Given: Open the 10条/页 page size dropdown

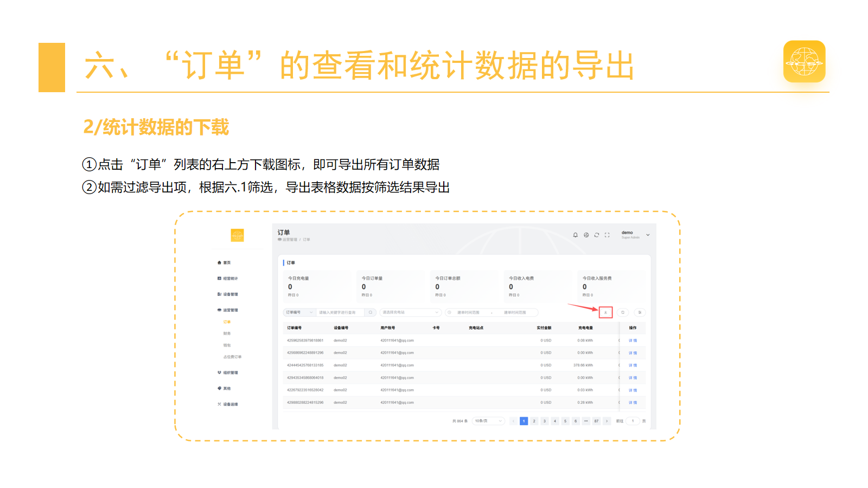Looking at the screenshot, I should click(x=489, y=421).
